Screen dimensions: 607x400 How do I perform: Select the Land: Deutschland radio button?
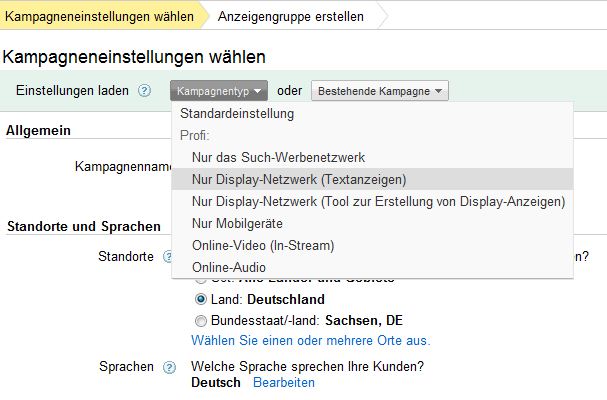201,299
